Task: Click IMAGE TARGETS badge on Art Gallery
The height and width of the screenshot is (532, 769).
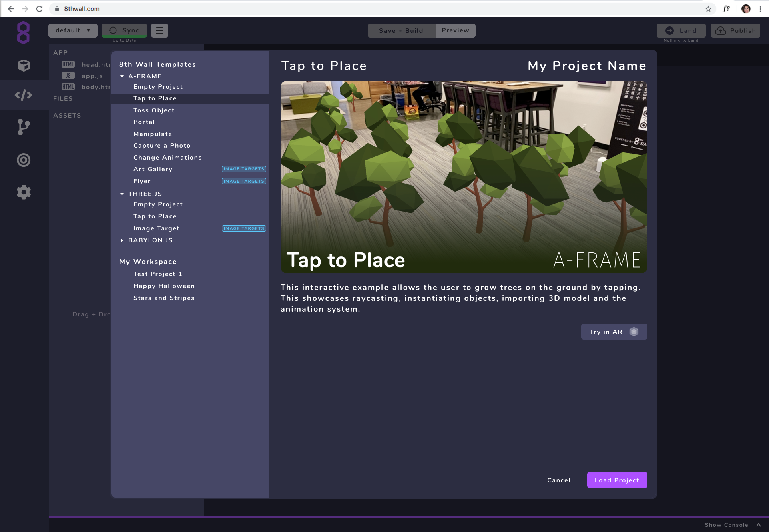Action: 244,169
